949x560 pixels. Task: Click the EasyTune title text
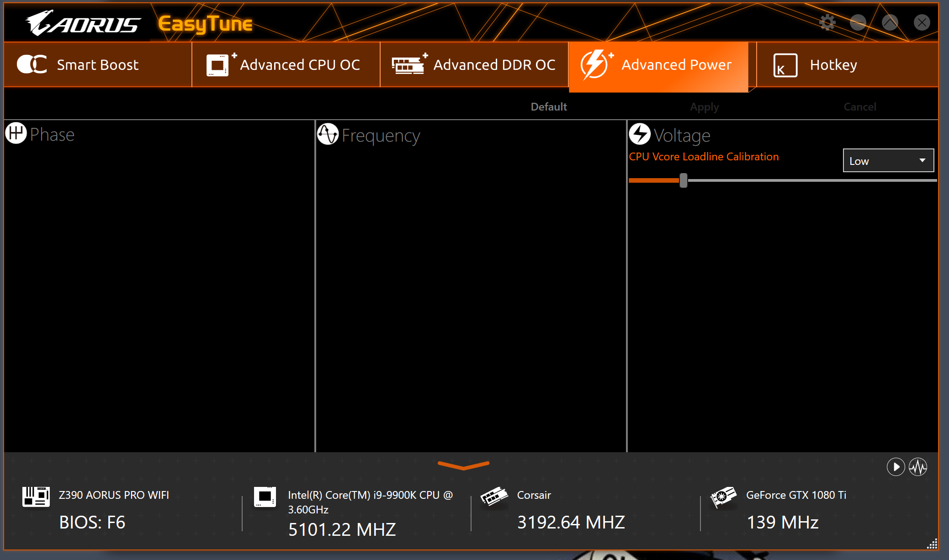coord(205,24)
